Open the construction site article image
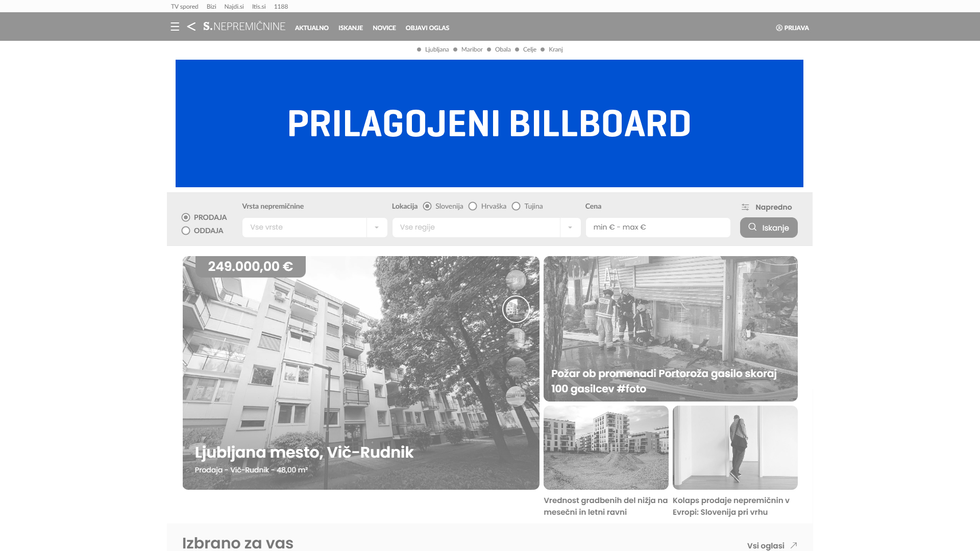This screenshot has height=551, width=980. coord(606,448)
